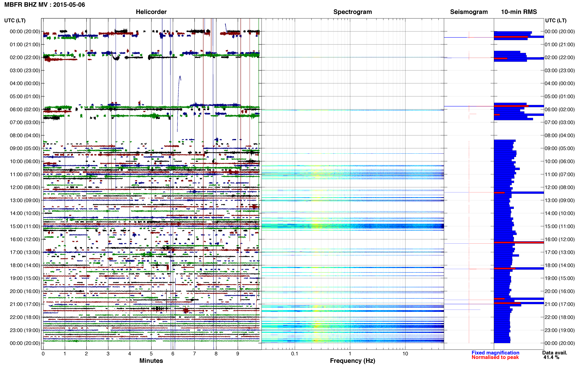Click left time label 15:00 (11:00)

click(x=25, y=226)
